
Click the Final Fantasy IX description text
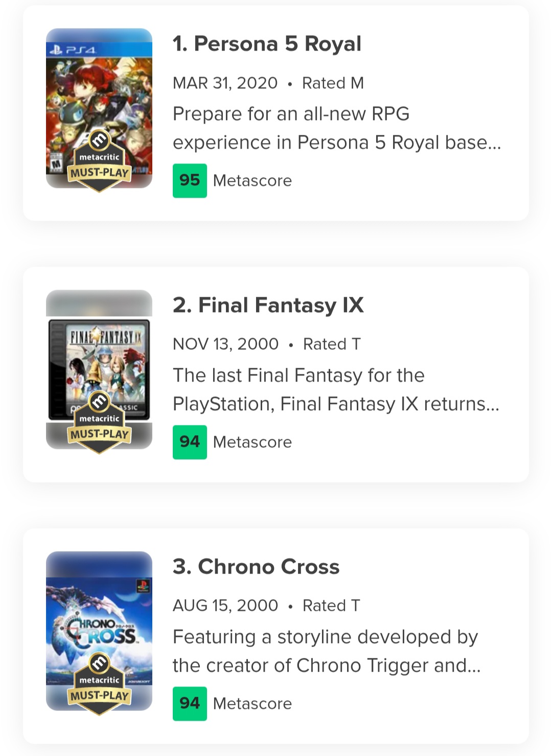tap(335, 390)
